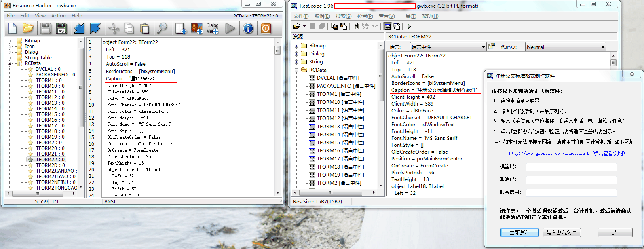
Task: Click the blue up-right arrow icon in Resource Hacker
Action: click(x=95, y=28)
